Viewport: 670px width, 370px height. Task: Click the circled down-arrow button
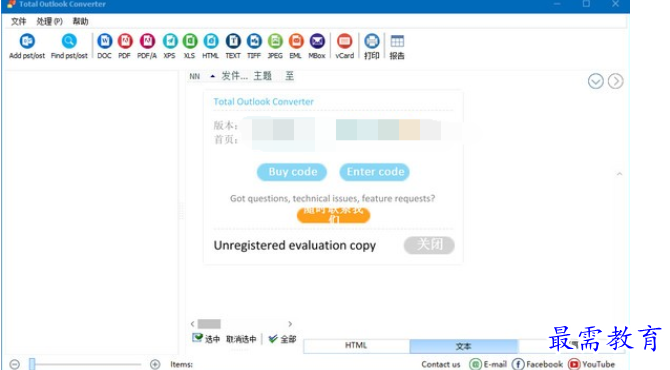tap(596, 81)
